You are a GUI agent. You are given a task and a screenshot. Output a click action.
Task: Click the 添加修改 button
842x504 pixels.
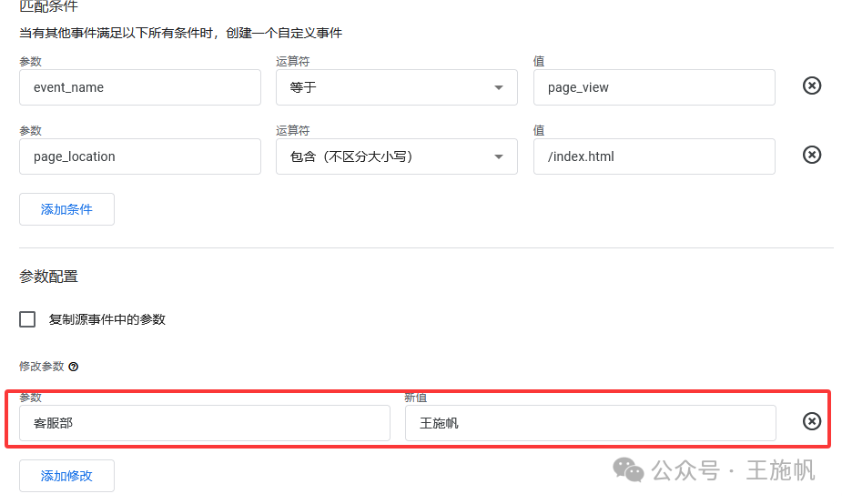[x=66, y=476]
